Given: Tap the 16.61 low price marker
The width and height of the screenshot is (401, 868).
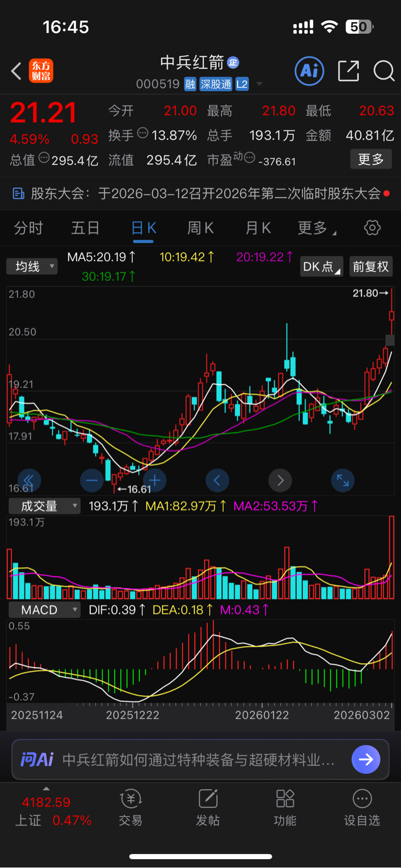Looking at the screenshot, I should (134, 489).
